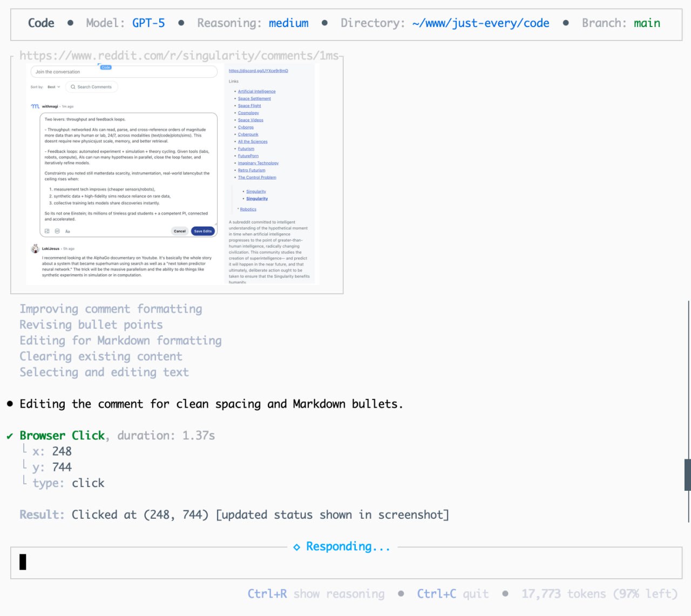691x616 pixels.
Task: Open the FuturePorn link
Action: click(248, 156)
